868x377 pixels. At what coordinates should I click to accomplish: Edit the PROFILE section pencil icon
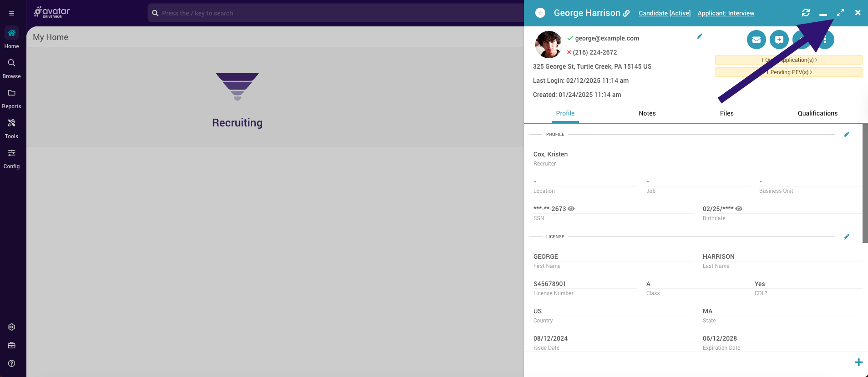[x=847, y=135]
